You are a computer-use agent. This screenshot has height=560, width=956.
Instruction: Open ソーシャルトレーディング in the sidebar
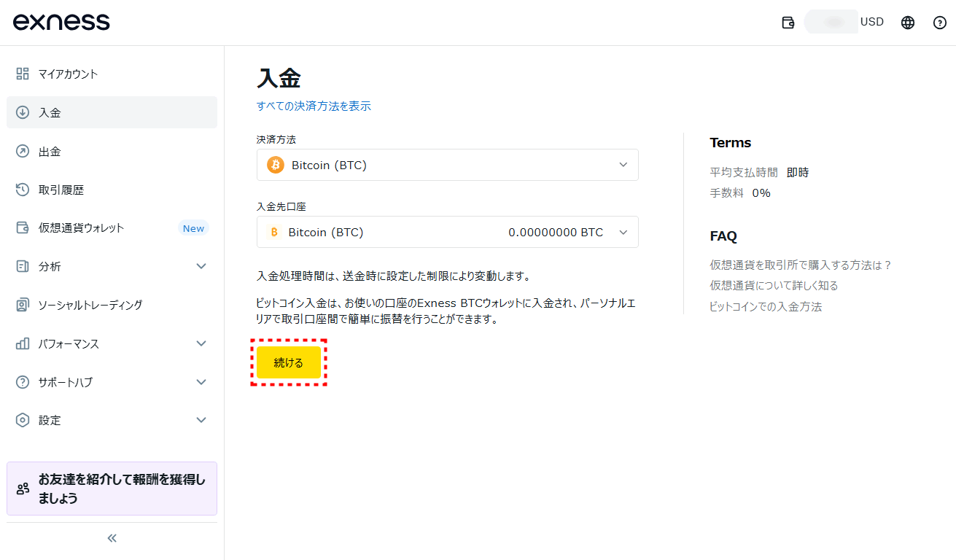click(112, 305)
